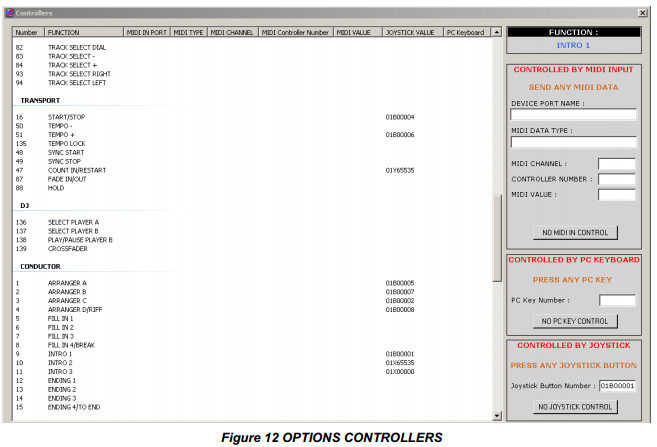Click the Controller Number input box
Viewport: 657px width, 447px height.
tap(616, 179)
